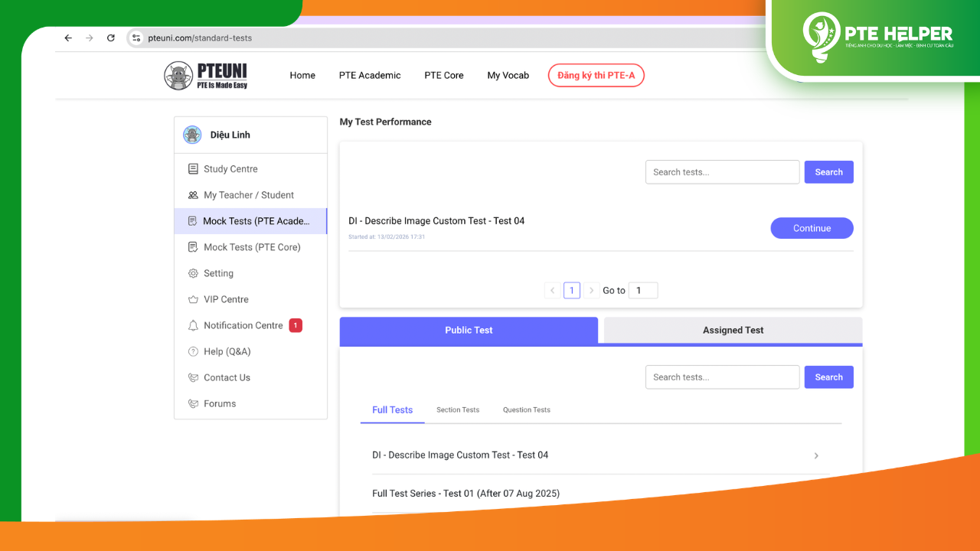
Task: Select the Question Tests tab
Action: (x=526, y=410)
